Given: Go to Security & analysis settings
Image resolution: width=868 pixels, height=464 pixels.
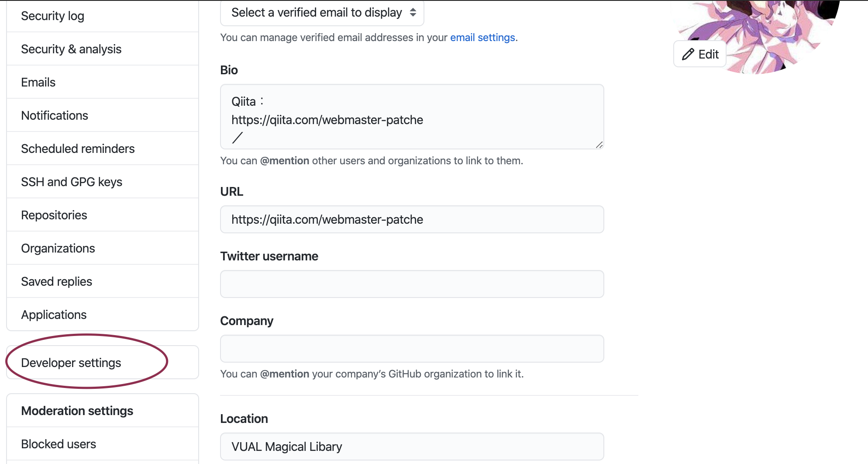Looking at the screenshot, I should tap(71, 49).
